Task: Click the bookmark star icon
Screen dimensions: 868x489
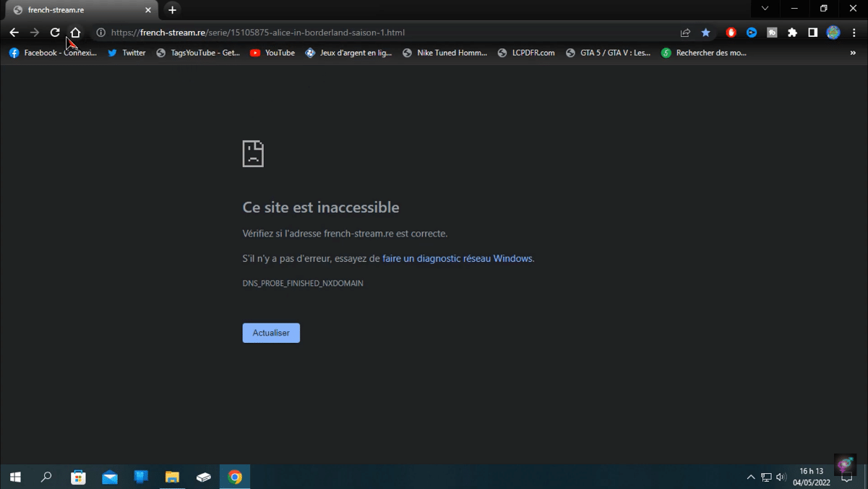Action: point(705,33)
